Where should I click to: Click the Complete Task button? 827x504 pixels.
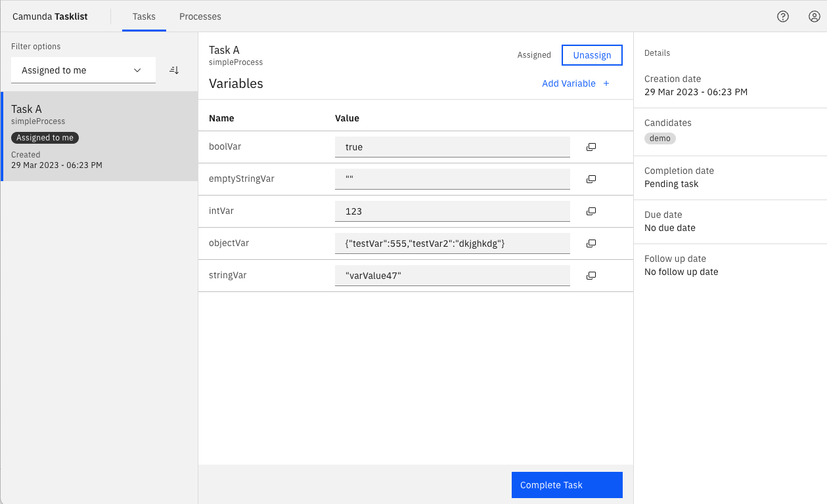coord(566,485)
